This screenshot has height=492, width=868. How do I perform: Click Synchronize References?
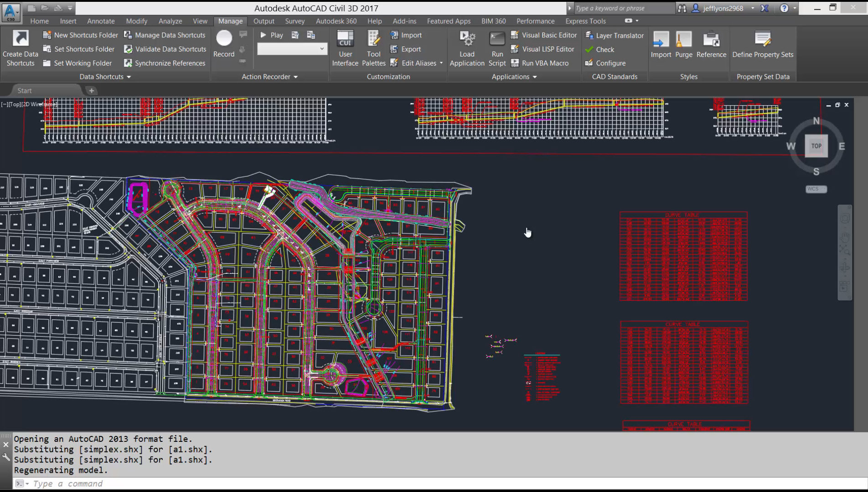click(x=165, y=63)
